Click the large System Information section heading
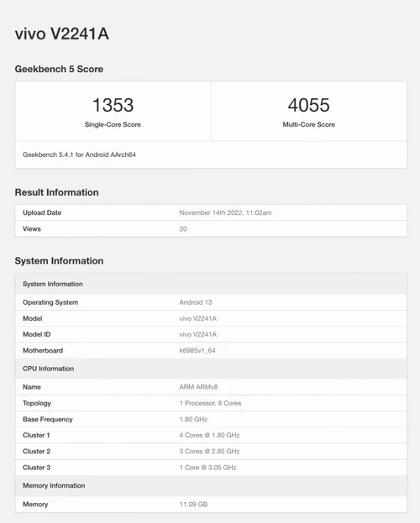The image size is (420, 523). (x=59, y=261)
